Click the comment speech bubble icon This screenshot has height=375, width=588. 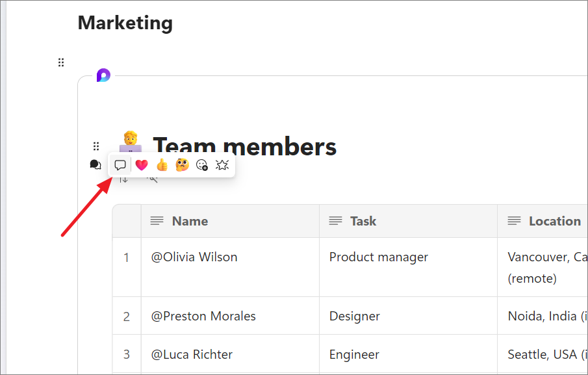pyautogui.click(x=120, y=165)
